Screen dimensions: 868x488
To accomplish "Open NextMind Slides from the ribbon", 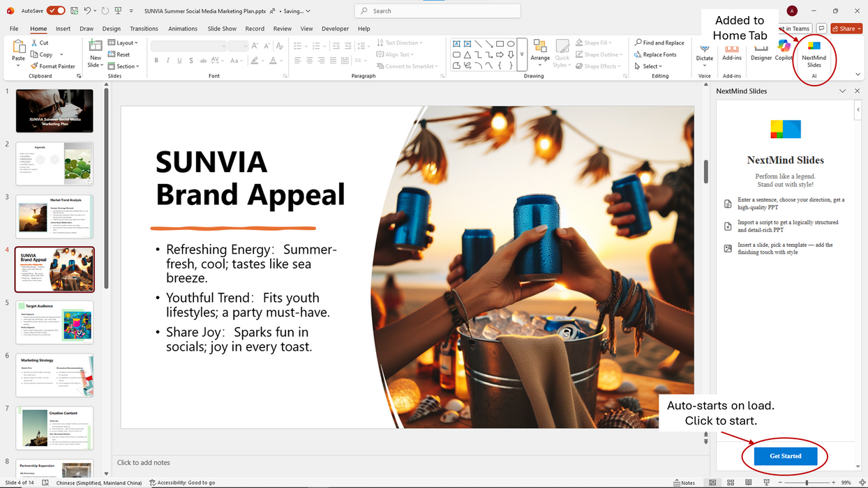I will coord(814,54).
